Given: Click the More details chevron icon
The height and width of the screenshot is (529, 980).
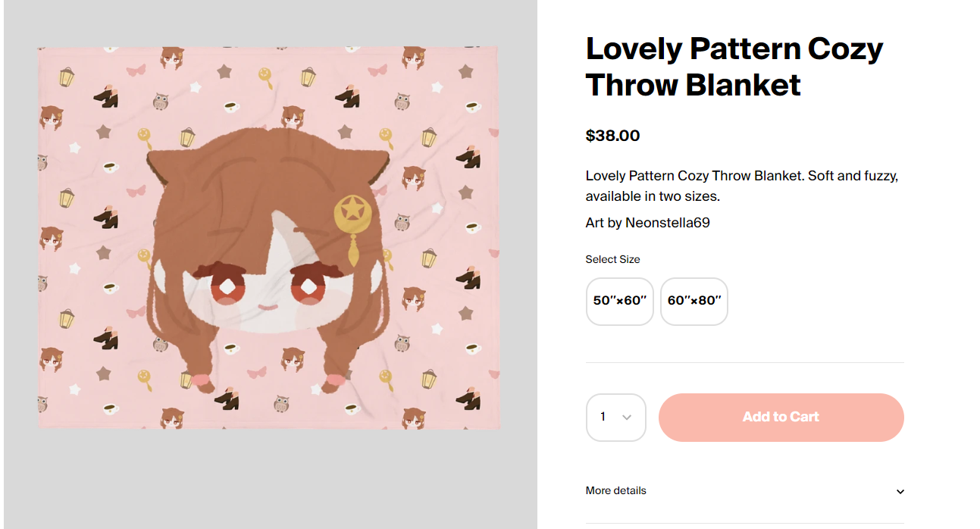Looking at the screenshot, I should click(x=900, y=492).
